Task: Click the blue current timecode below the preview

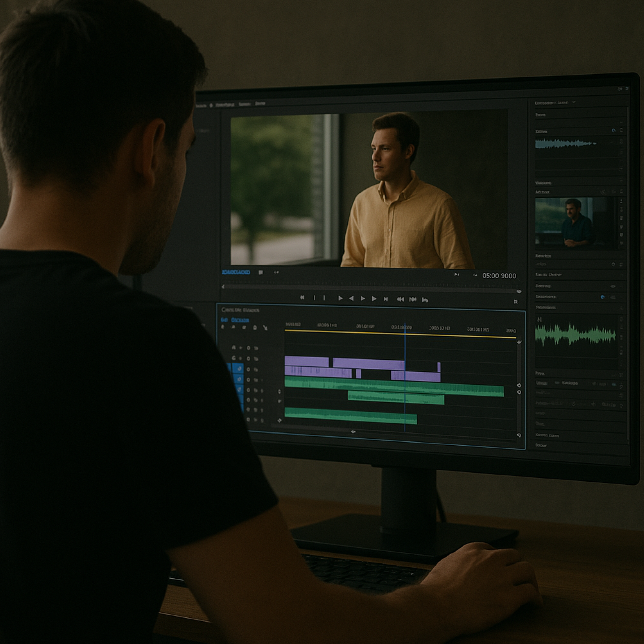Action: [236, 272]
